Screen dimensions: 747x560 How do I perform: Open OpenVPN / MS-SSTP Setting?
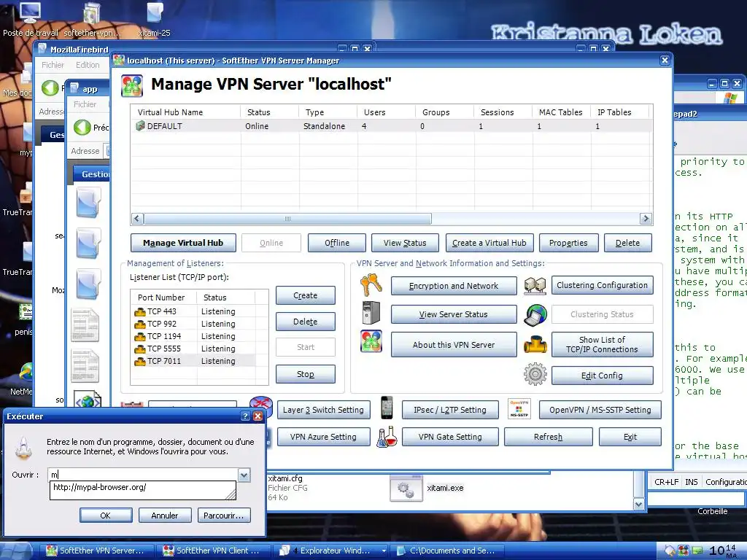(600, 410)
